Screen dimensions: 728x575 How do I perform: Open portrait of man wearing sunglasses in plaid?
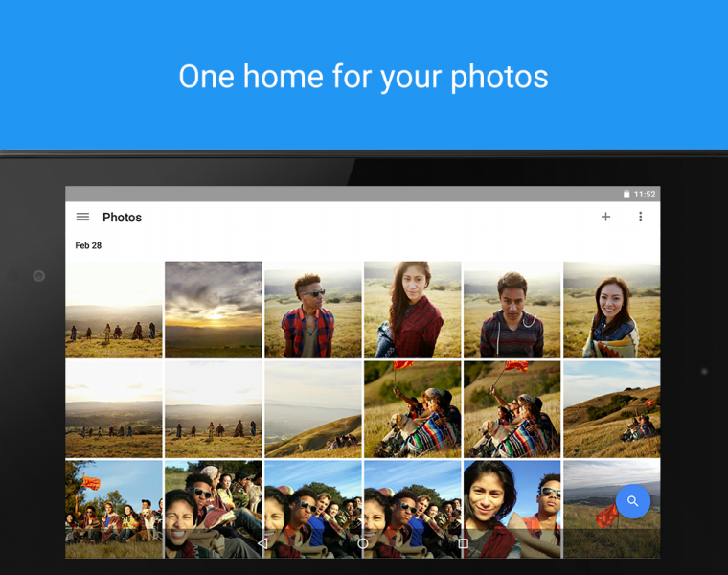[x=313, y=310]
